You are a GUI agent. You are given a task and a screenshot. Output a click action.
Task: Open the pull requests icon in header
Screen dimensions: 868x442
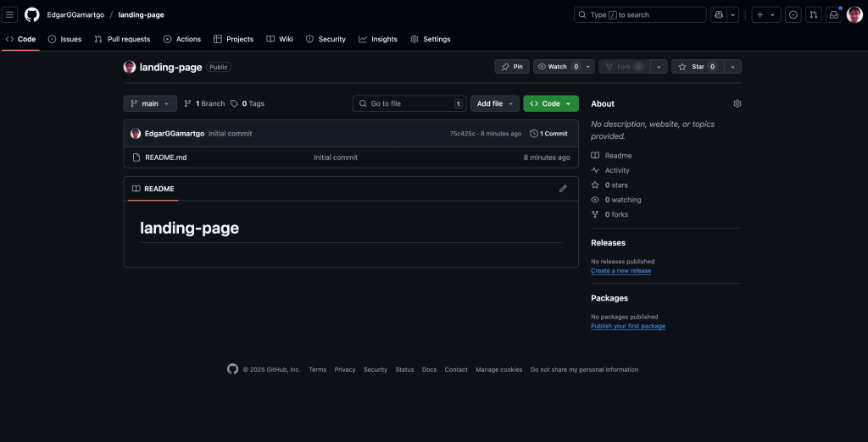813,14
